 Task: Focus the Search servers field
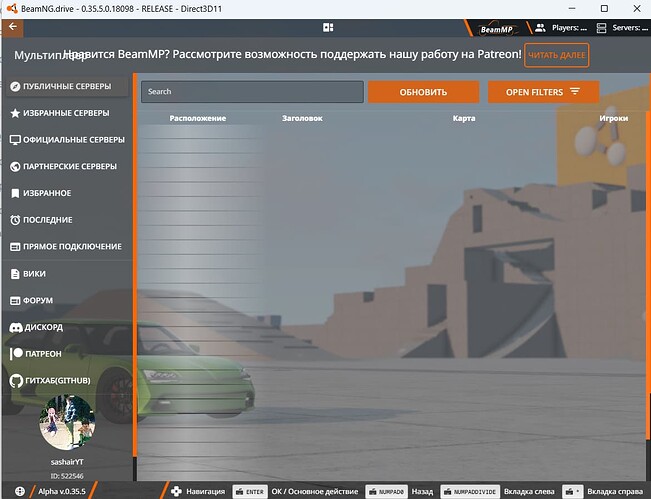pyautogui.click(x=252, y=92)
